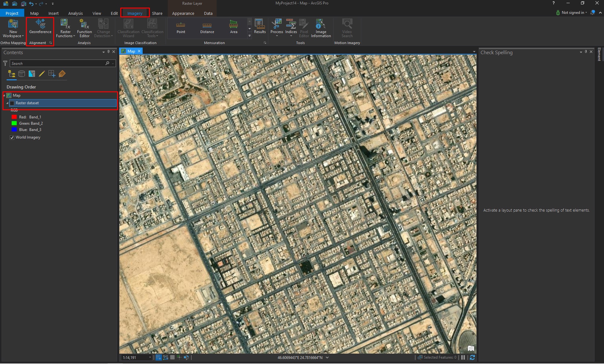Open the Analysis ribbon tab
This screenshot has height=364, width=604.
coord(75,13)
